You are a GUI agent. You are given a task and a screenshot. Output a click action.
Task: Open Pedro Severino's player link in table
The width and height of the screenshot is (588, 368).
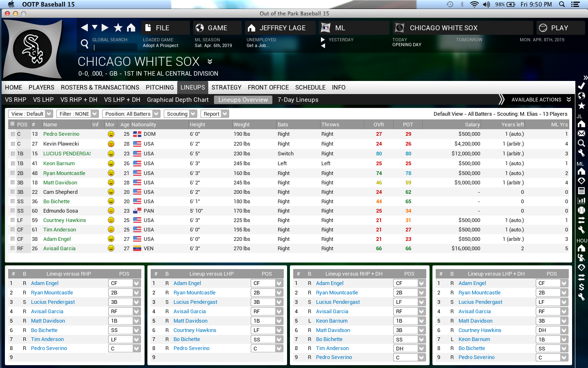tap(61, 134)
